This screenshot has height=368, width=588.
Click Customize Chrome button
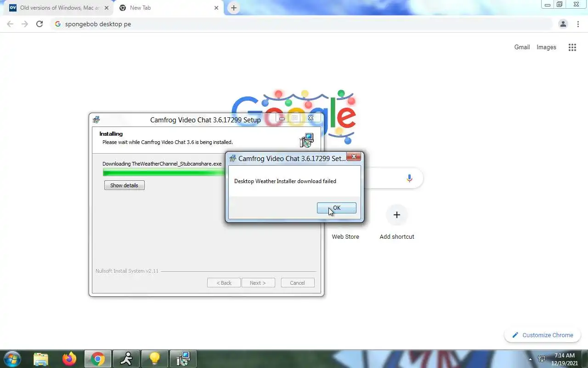pyautogui.click(x=542, y=335)
